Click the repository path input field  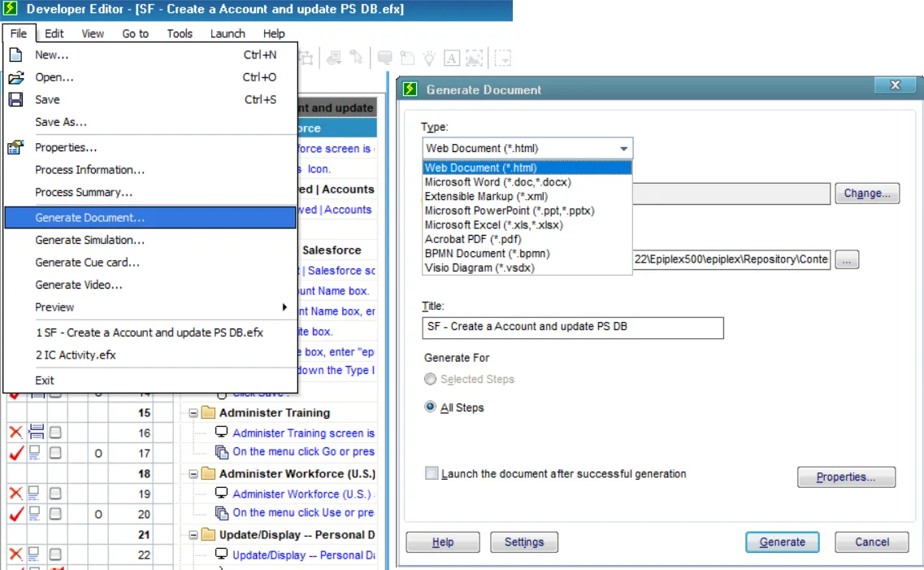coord(731,259)
